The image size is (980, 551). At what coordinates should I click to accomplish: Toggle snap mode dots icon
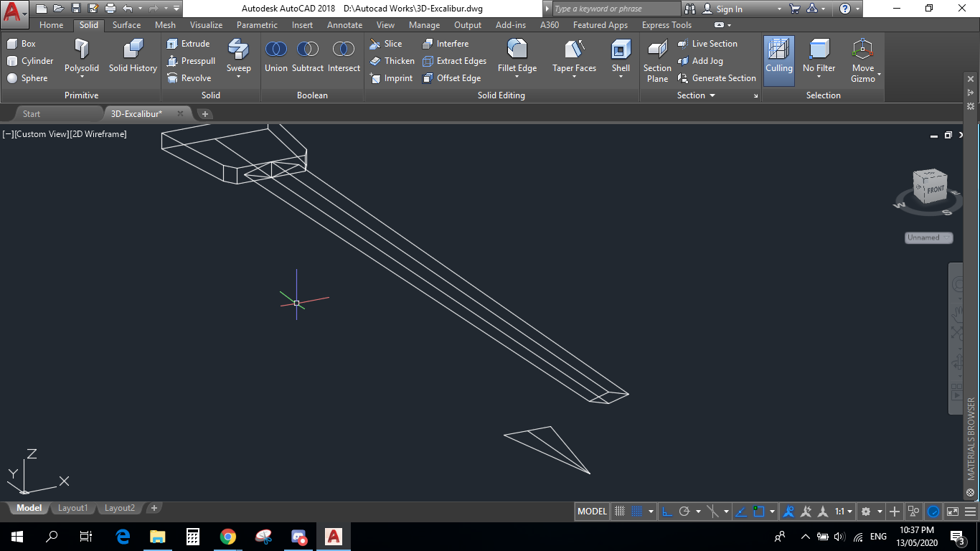coord(636,512)
